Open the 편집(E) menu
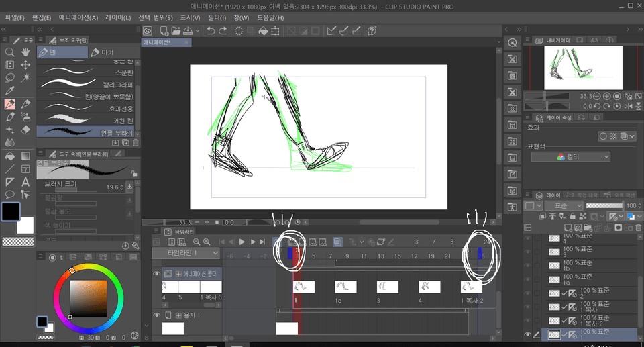 coord(42,17)
